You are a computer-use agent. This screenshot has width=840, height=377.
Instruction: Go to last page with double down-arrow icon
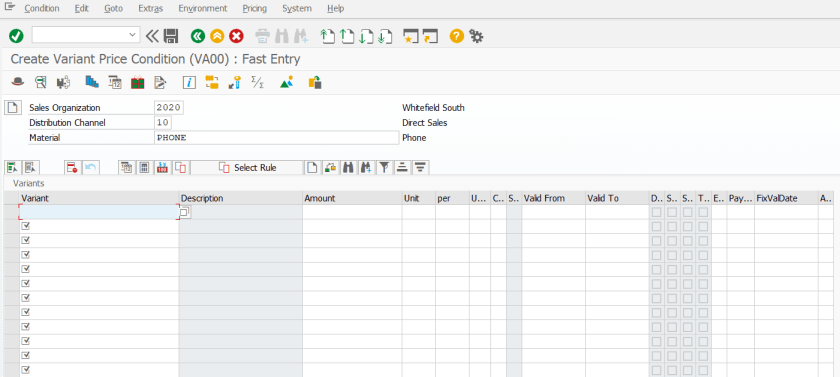tap(385, 36)
